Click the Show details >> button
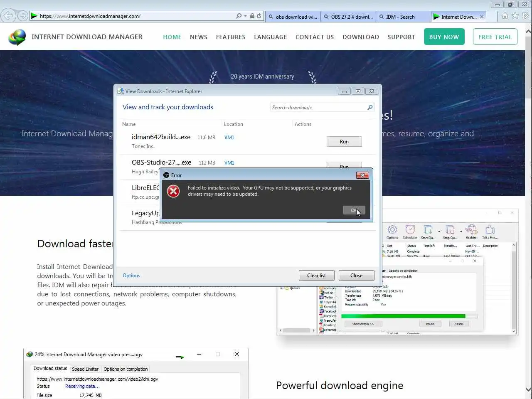The width and height of the screenshot is (532, 399). (363, 324)
